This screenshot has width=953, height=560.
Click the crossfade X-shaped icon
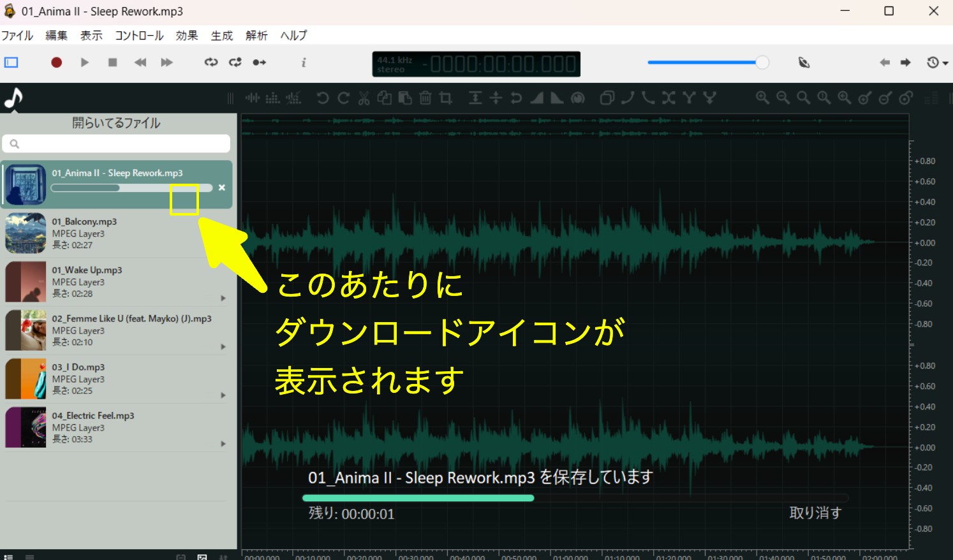669,98
